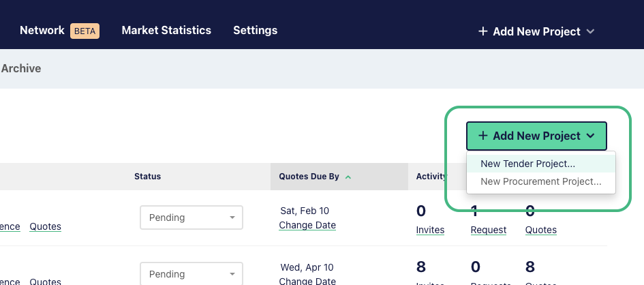Click the Quotes link under Activity in first row
This screenshot has height=285, width=644.
541,230
